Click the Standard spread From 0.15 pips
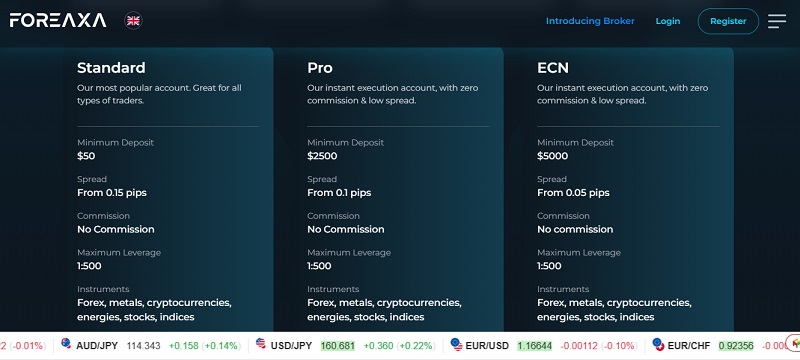This screenshot has width=800, height=360. point(112,193)
